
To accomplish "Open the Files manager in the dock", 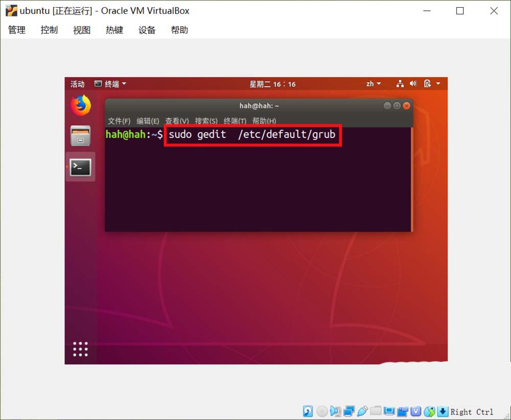I will click(81, 136).
